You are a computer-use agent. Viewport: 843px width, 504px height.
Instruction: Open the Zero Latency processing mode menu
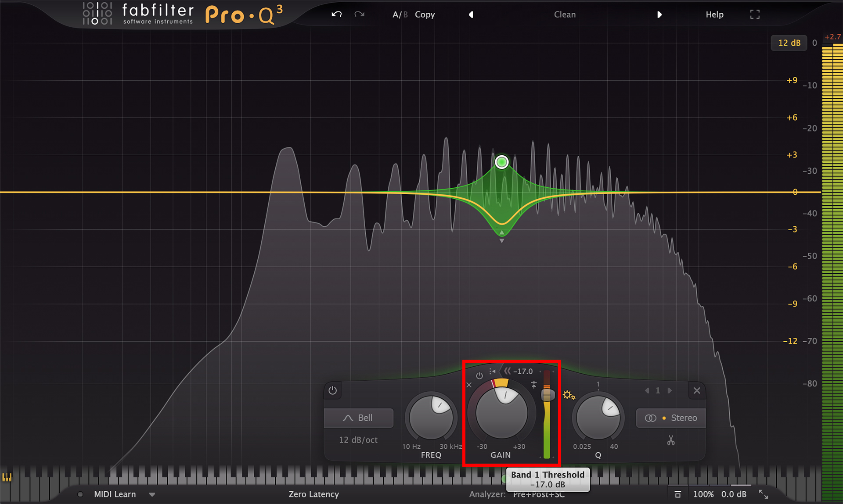click(x=313, y=494)
